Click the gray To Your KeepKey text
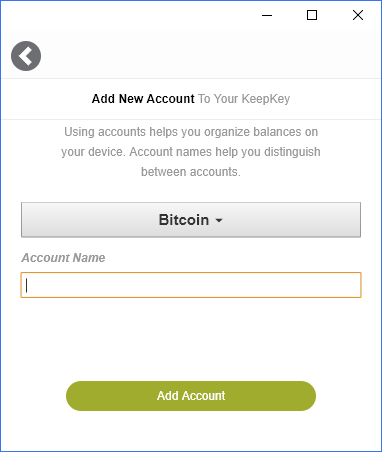Image resolution: width=382 pixels, height=452 pixels. pos(244,99)
